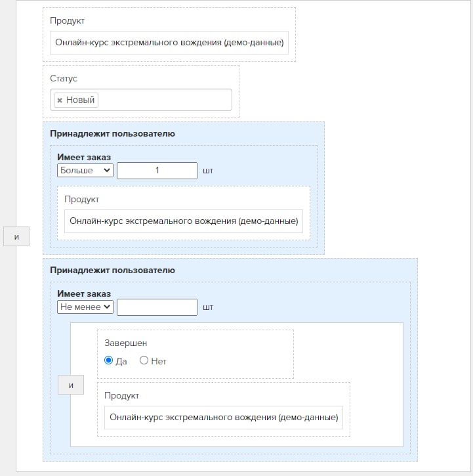Click the inner и operator button
Image resolution: width=473 pixels, height=476 pixels.
coord(71,385)
